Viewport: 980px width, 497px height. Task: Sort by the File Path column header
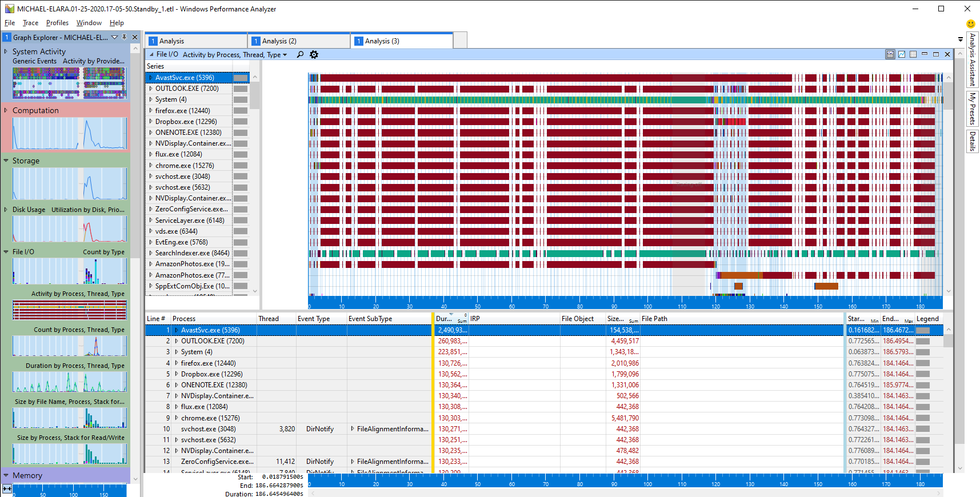click(741, 319)
